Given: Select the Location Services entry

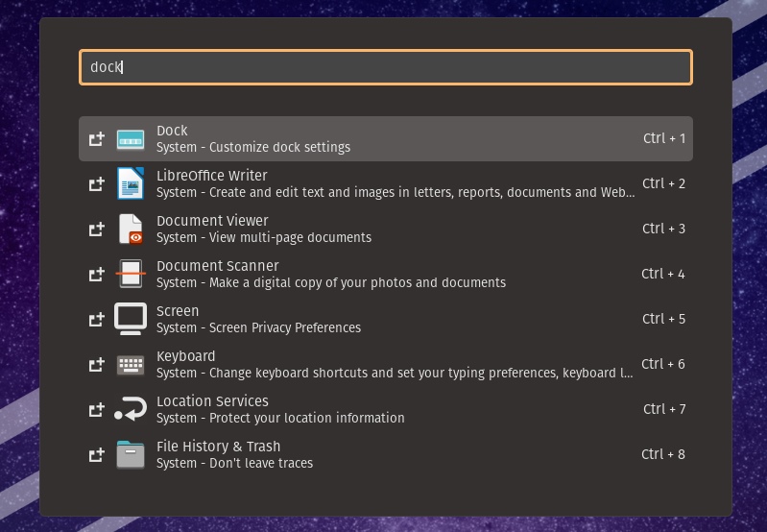Looking at the screenshot, I should coord(212,401).
